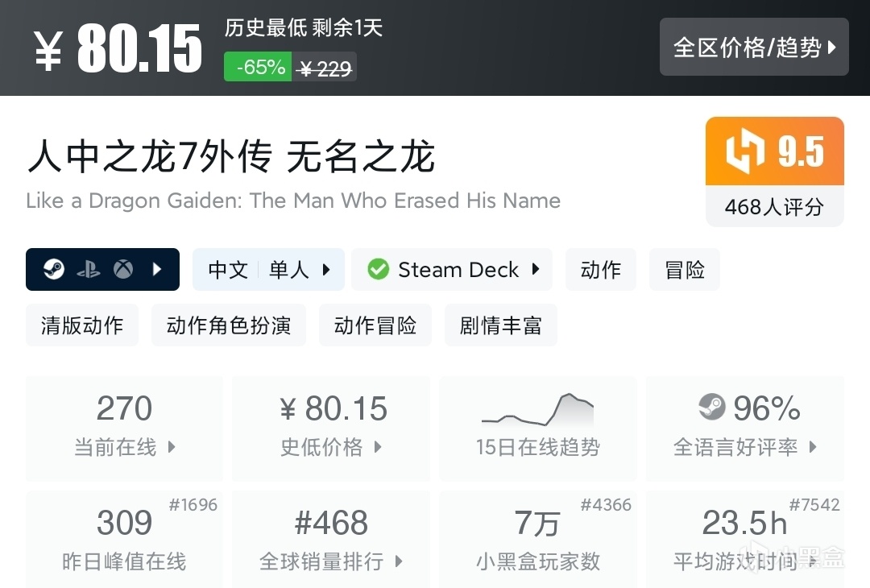Select the 剧情丰富 tag
The width and height of the screenshot is (870, 588).
500,325
